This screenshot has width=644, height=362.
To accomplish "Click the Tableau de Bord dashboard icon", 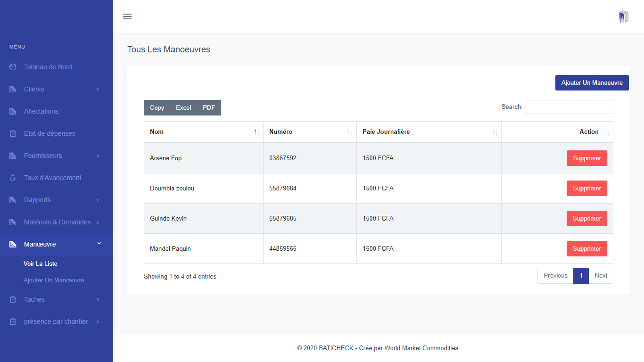I will click(x=13, y=67).
